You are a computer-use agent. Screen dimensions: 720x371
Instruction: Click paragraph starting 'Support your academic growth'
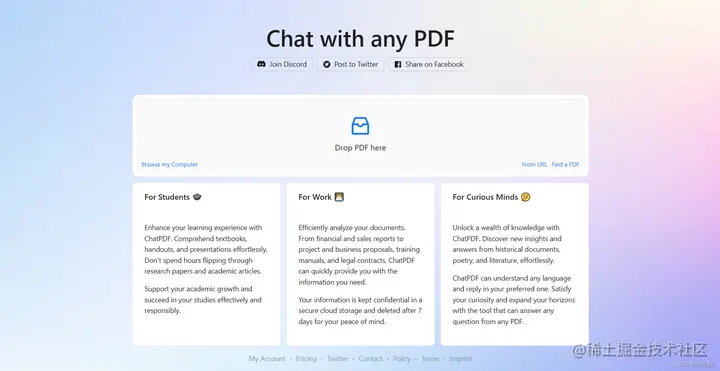tap(203, 299)
